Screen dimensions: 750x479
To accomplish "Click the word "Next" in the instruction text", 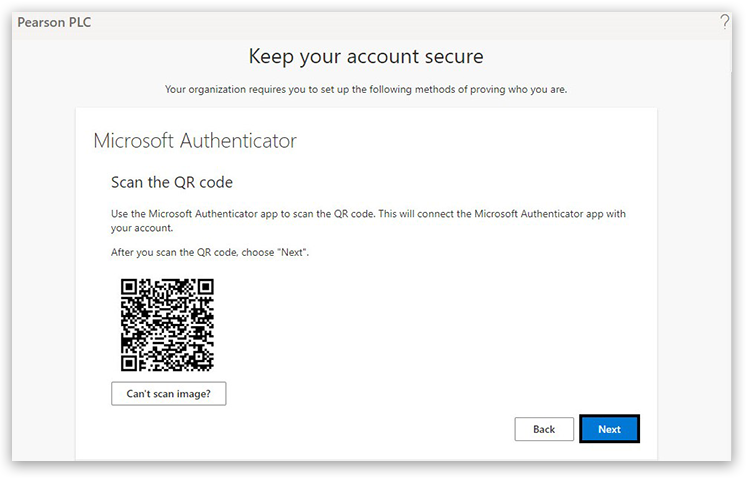I will click(292, 252).
